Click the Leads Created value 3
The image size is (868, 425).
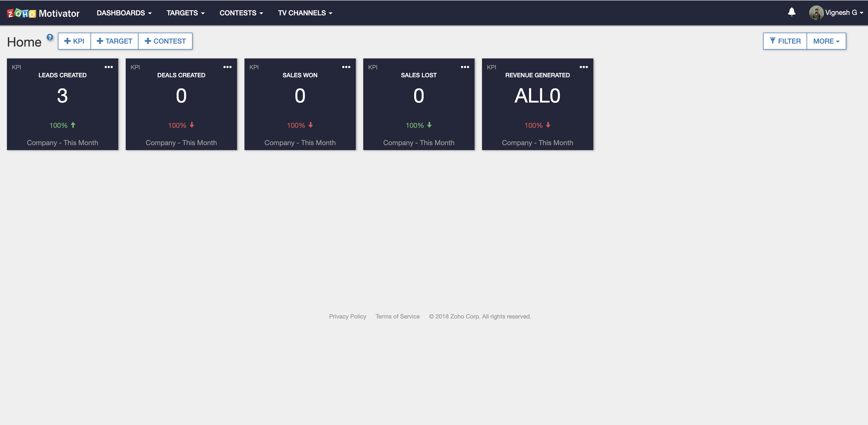(62, 95)
